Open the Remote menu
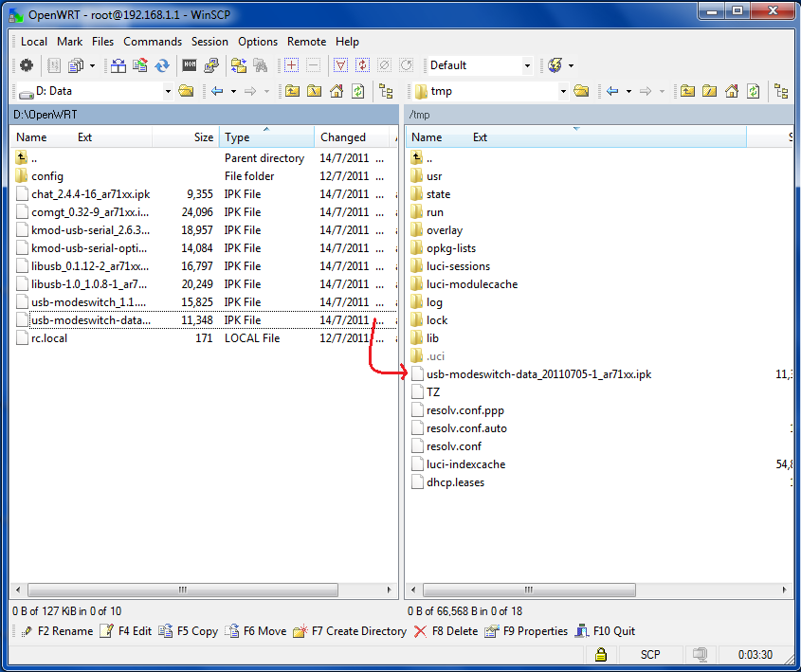The image size is (801, 672). tap(306, 42)
